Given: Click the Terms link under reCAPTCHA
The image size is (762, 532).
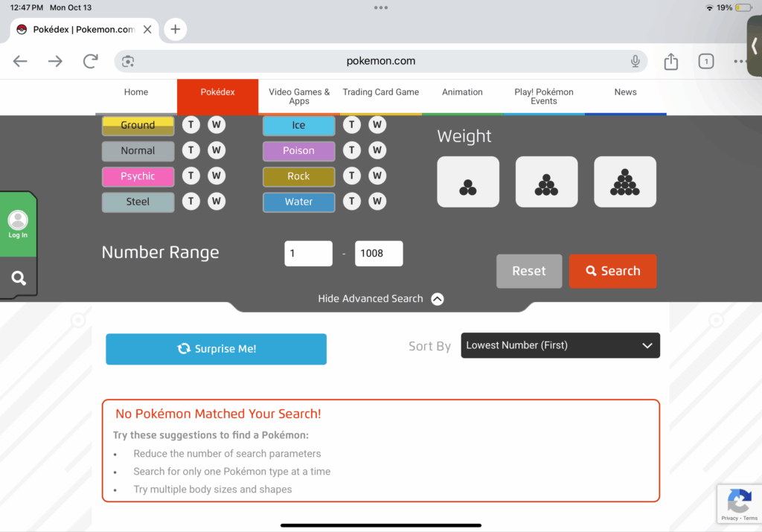Looking at the screenshot, I should 750,518.
